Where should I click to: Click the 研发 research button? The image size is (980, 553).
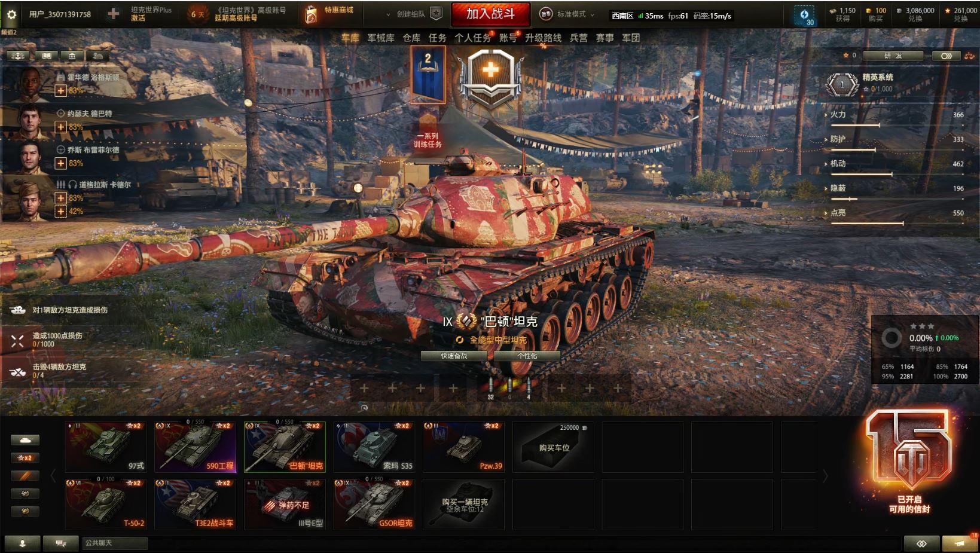(x=894, y=56)
